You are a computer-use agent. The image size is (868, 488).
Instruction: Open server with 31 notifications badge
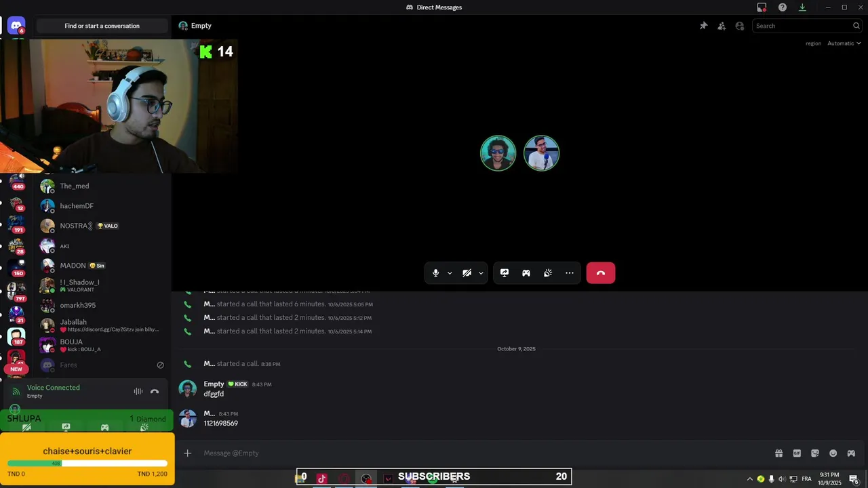coord(16,314)
